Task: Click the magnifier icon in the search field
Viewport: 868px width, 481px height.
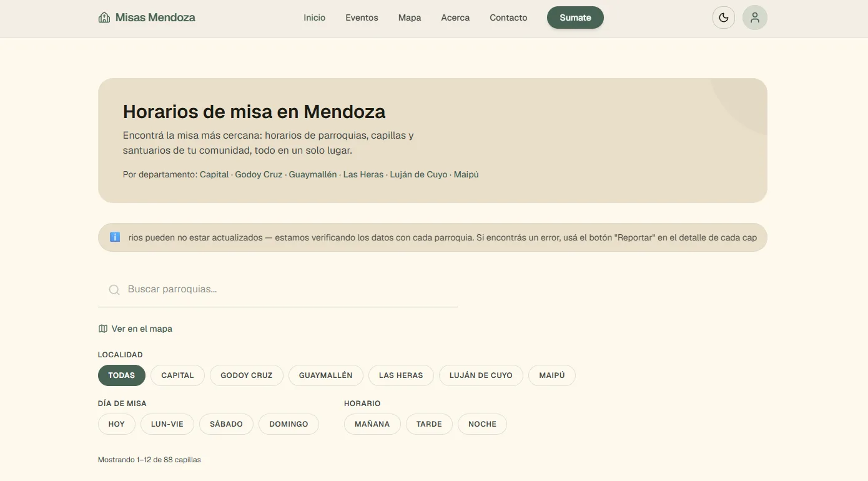Action: coord(114,290)
